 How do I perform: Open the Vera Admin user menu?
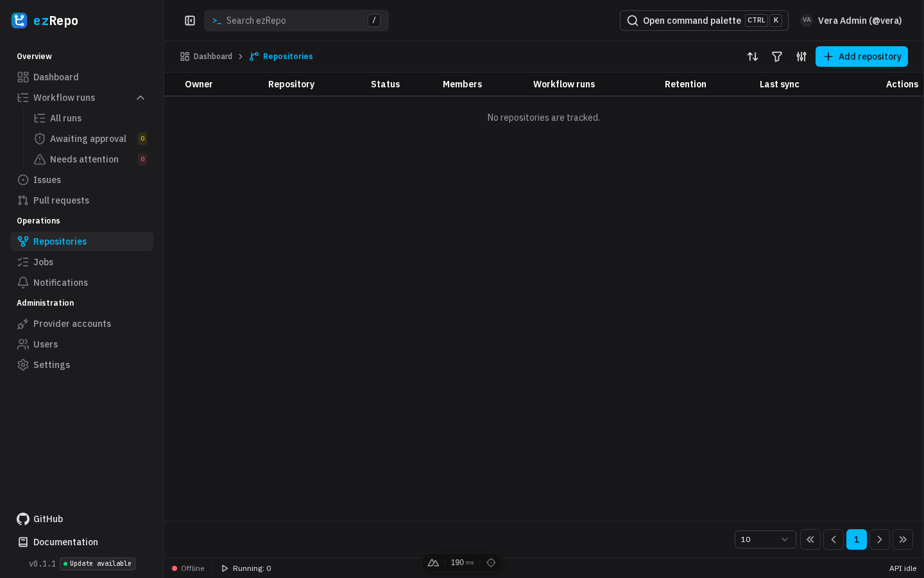click(x=851, y=21)
